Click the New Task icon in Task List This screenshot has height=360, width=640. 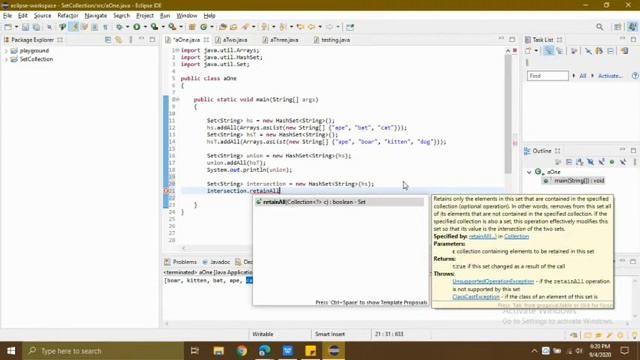529,51
